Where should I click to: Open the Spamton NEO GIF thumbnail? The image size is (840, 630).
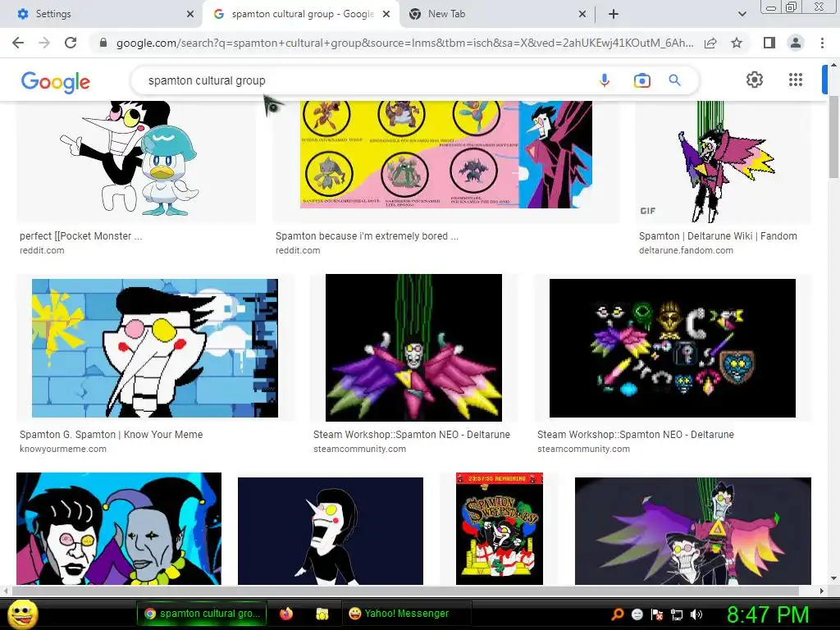(724, 162)
